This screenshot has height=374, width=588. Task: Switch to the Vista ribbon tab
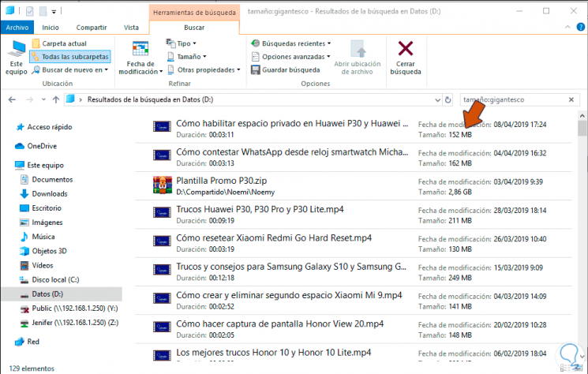click(x=131, y=28)
